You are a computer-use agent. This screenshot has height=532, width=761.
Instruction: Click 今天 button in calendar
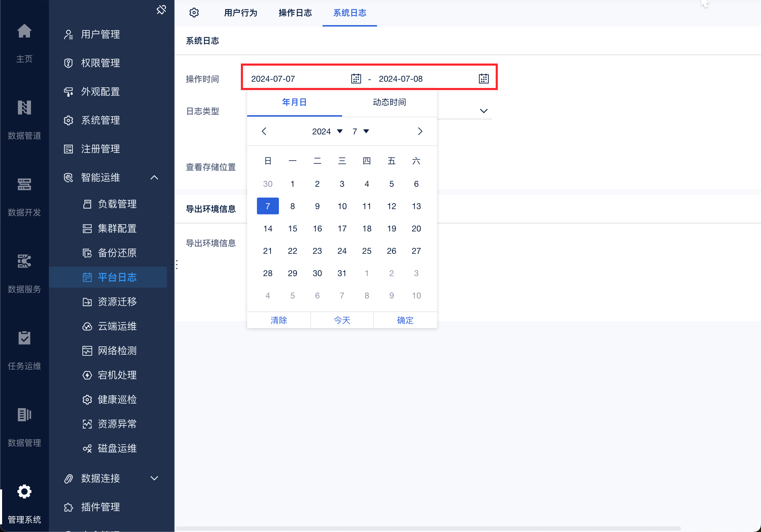click(x=342, y=320)
